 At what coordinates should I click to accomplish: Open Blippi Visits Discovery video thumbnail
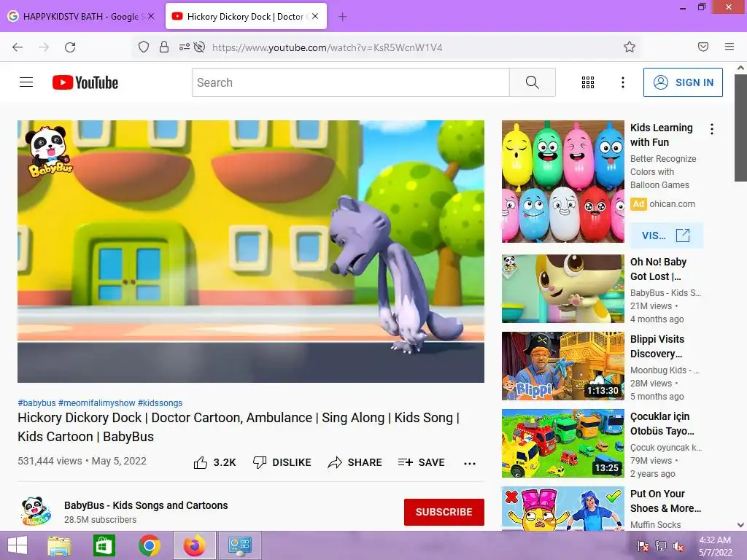(x=562, y=366)
